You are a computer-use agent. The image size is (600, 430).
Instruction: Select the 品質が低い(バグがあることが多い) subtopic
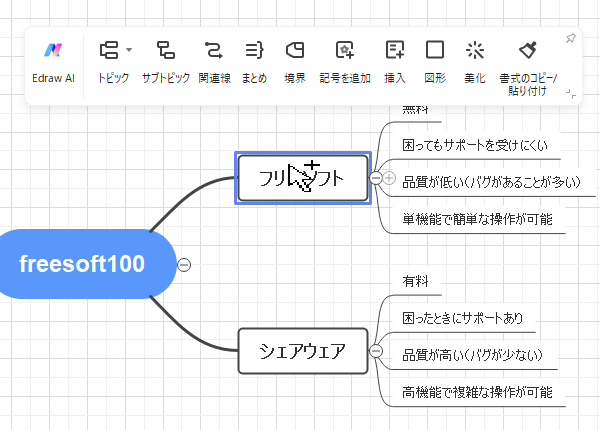(491, 182)
